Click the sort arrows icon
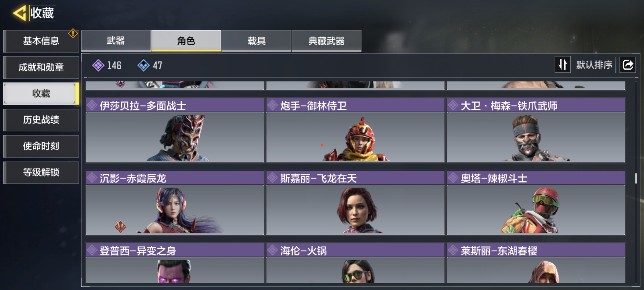Screen dimensions: 644x290 point(563,65)
